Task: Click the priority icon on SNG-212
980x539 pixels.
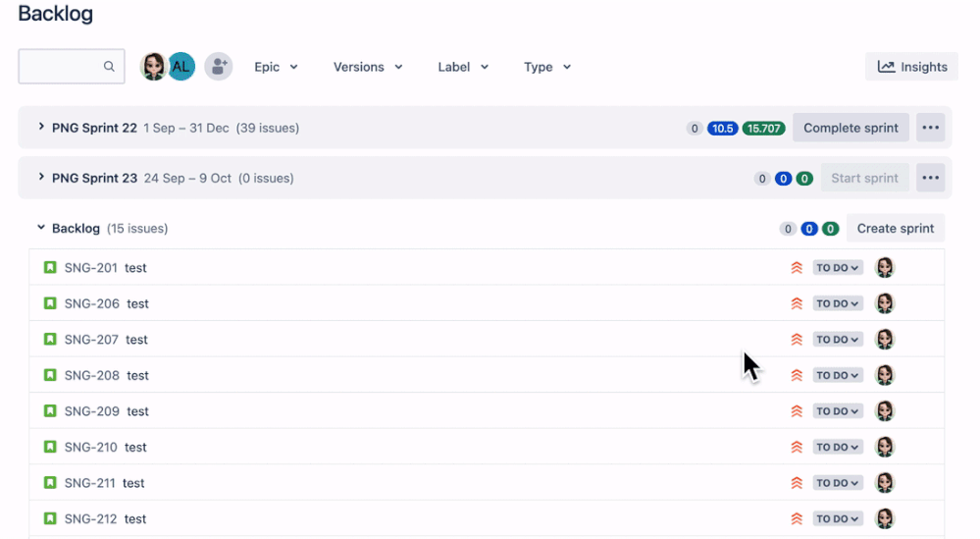Action: (797, 518)
